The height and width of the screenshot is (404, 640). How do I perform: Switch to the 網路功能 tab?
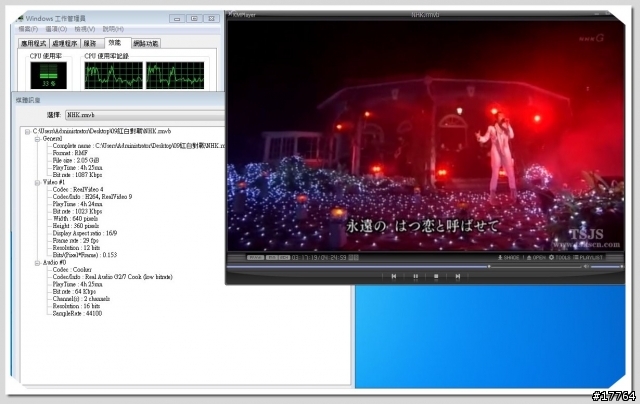pos(146,43)
